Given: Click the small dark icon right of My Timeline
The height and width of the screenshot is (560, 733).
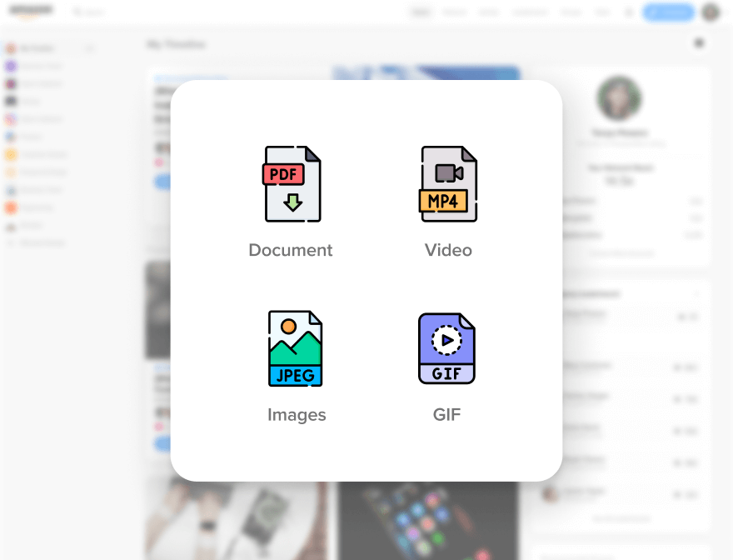Looking at the screenshot, I should click(700, 43).
